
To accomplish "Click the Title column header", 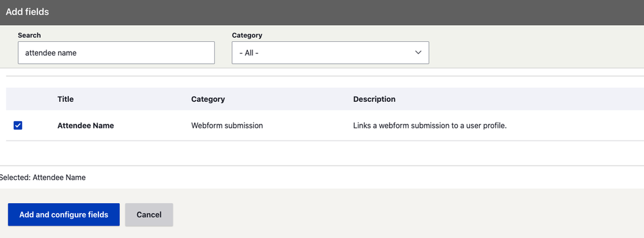I will pyautogui.click(x=66, y=99).
